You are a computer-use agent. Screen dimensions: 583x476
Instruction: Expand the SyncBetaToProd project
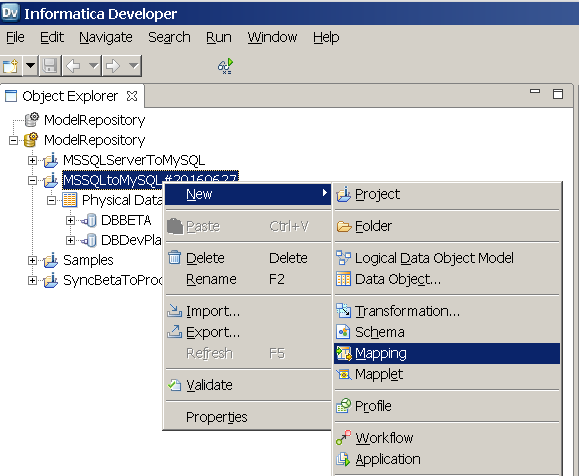point(32,280)
